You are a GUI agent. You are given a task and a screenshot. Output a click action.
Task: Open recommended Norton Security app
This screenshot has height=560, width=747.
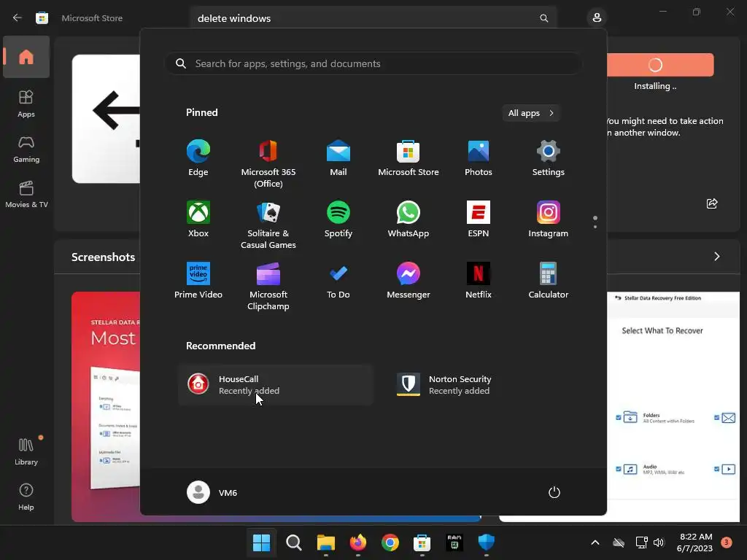point(485,385)
